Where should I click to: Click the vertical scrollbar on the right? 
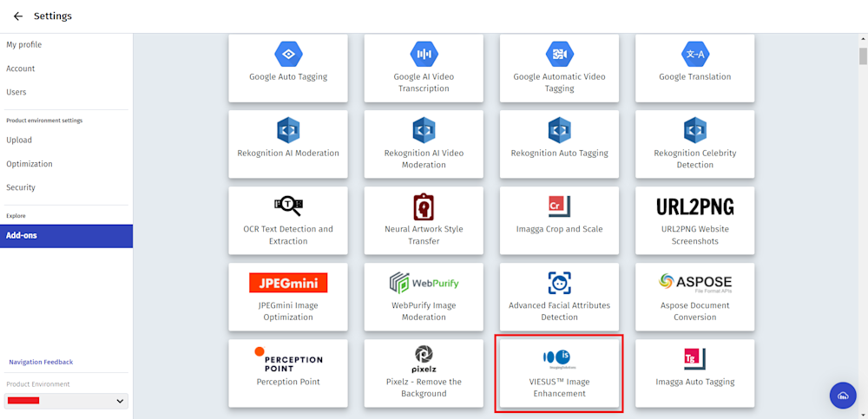point(863,57)
